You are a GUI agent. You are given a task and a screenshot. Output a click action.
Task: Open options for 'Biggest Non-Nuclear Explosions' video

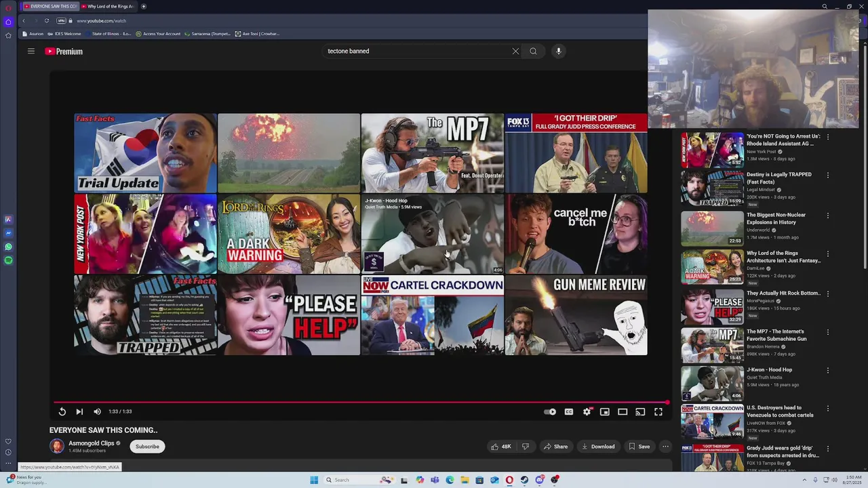tap(827, 216)
